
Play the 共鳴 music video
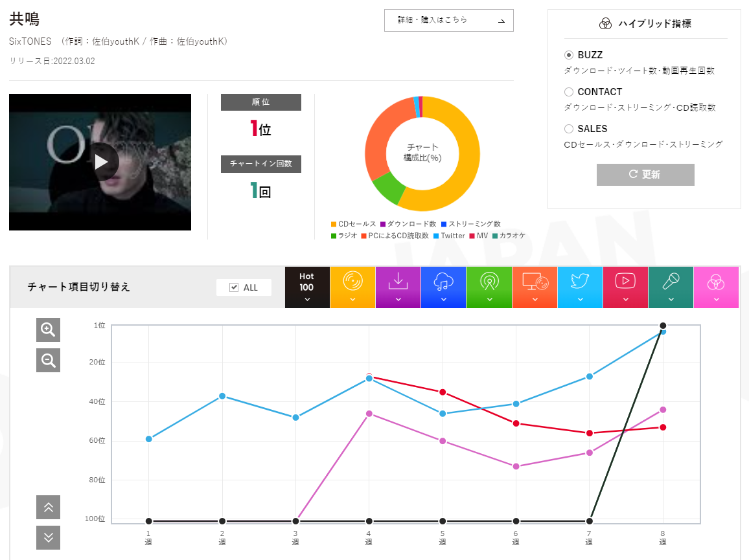point(101,162)
